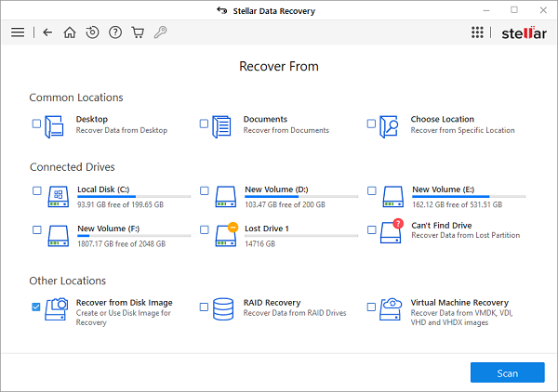Enable Virtual Machine Recovery checkbox
This screenshot has height=392, width=558.
372,307
